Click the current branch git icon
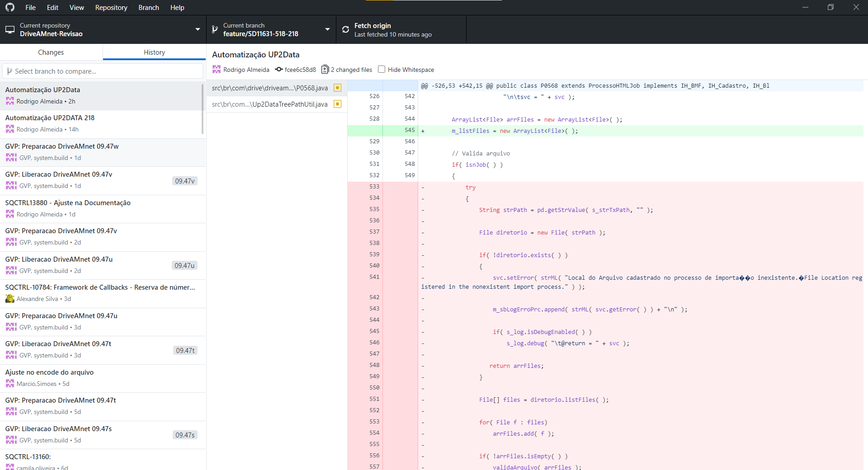 tap(215, 30)
